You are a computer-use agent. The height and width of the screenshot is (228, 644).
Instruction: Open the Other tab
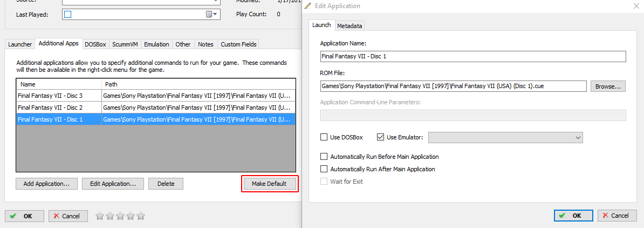click(x=183, y=44)
